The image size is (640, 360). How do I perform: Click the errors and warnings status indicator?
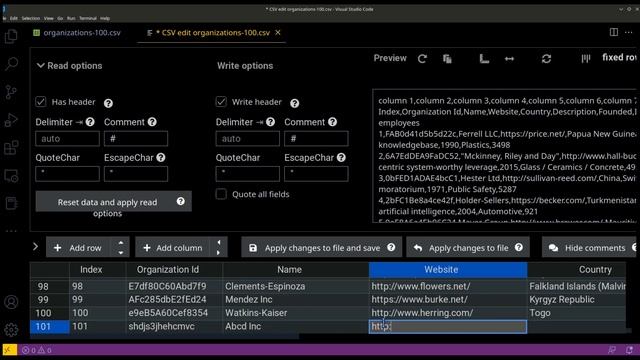[37, 350]
